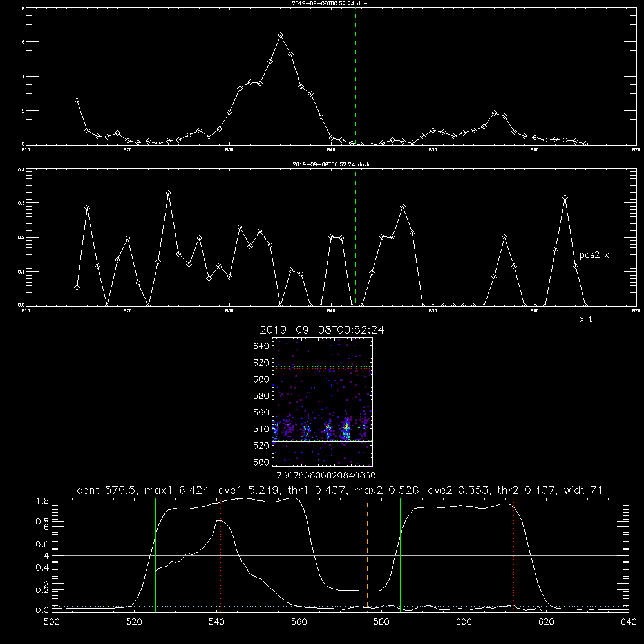Click the upper white horizontal line in heatmap
This screenshot has height=644, width=644.
coord(323,363)
